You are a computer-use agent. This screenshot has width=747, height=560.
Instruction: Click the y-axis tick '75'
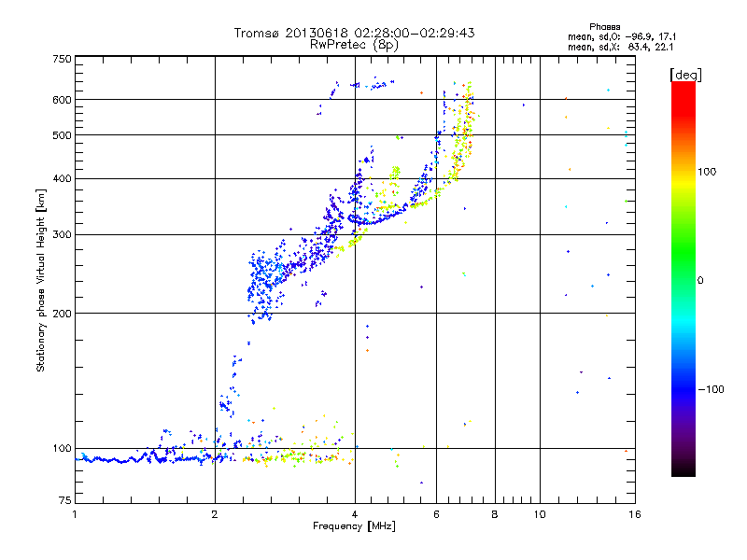click(65, 500)
